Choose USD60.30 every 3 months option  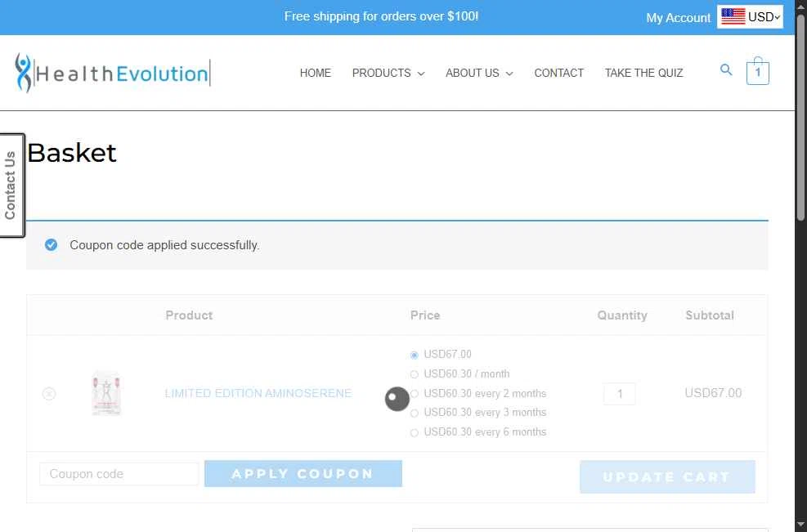415,413
